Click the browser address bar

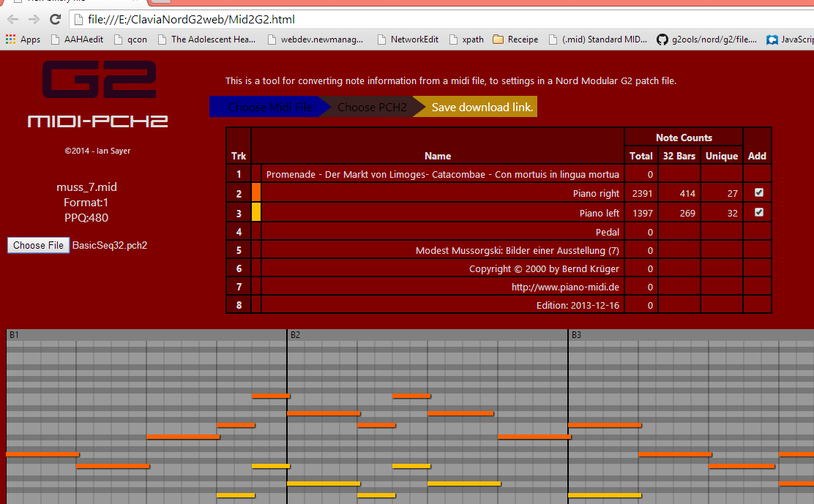(439, 19)
